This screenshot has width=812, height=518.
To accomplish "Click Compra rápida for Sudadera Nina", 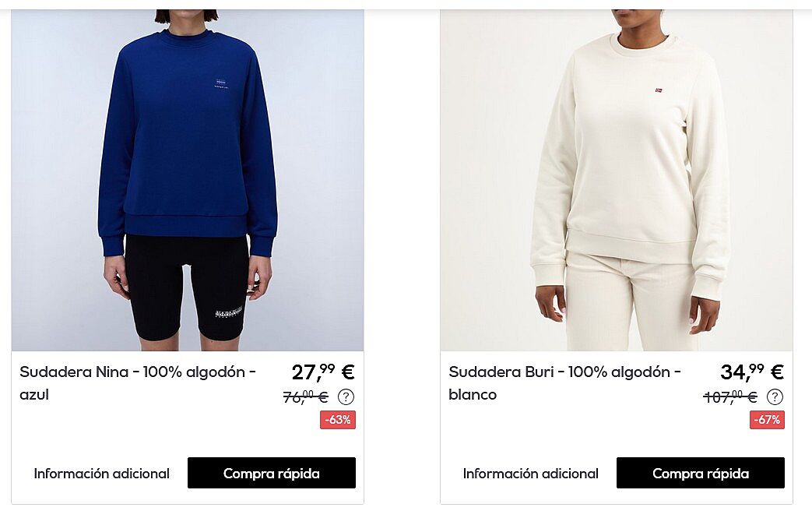I will point(272,473).
